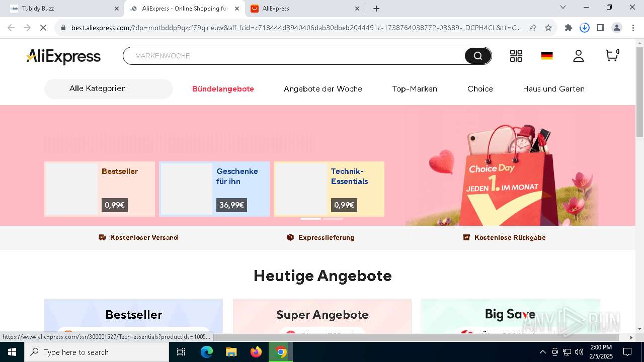Viewport: 644px width, 362px height.
Task: Open the Choice menu item
Action: pyautogui.click(x=480, y=89)
